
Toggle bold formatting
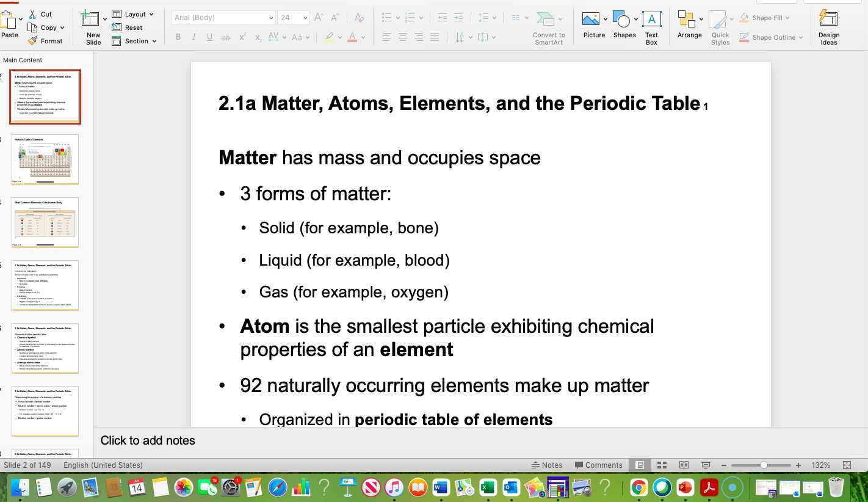pyautogui.click(x=178, y=37)
